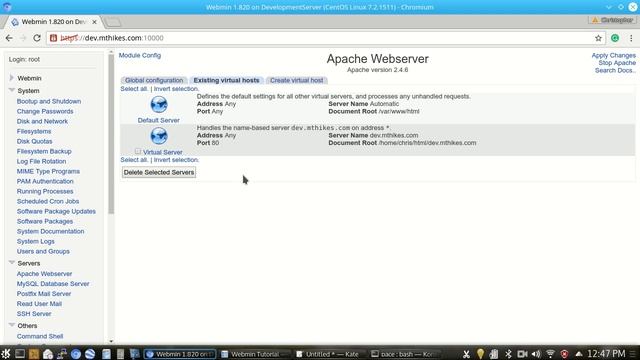This screenshot has height=360, width=640.
Task: Switch to Untitled Kate taskbar window
Action: pos(329,354)
